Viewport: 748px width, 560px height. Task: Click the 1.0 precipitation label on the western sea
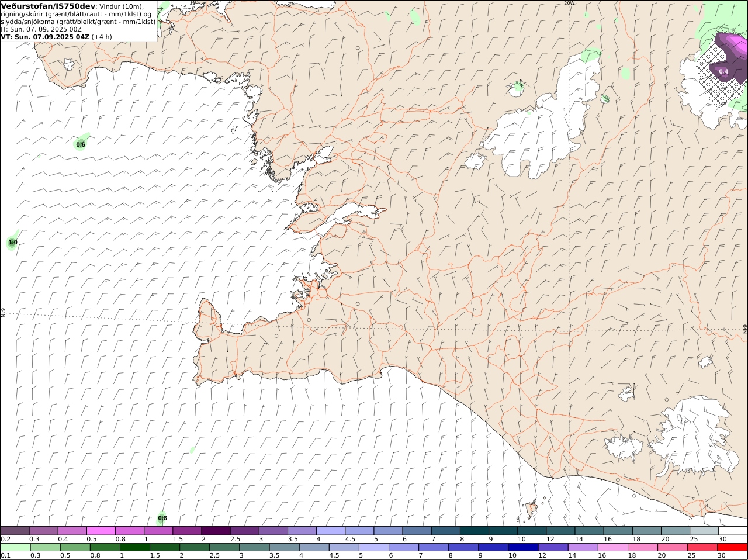tap(13, 242)
